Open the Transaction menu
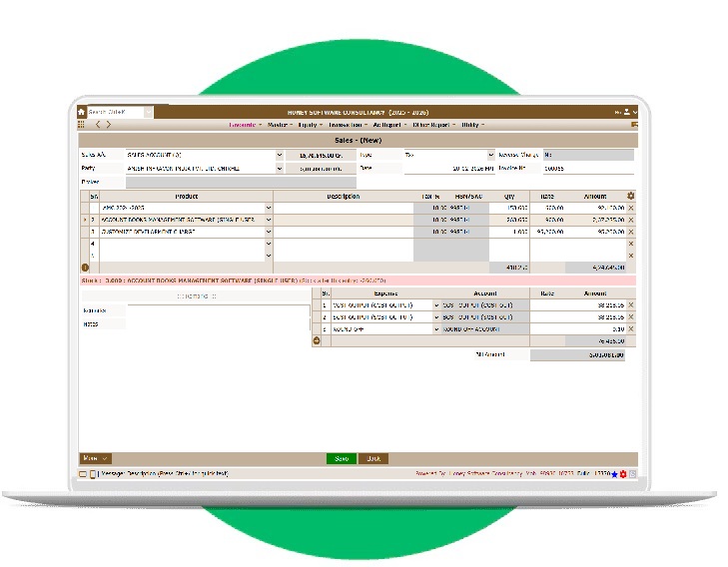The image size is (728, 567). tap(348, 125)
